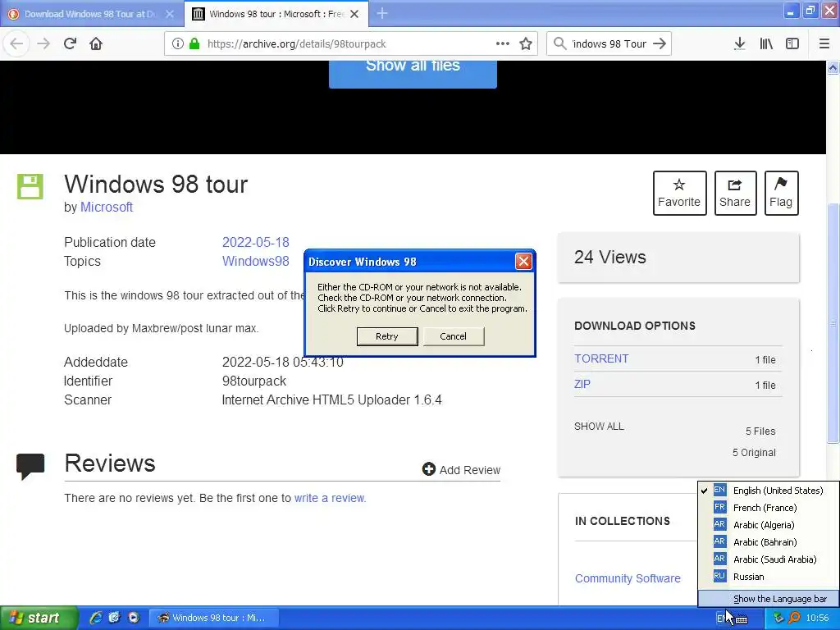Toggle the sidebar view icon
The height and width of the screenshot is (630, 840).
click(792, 44)
